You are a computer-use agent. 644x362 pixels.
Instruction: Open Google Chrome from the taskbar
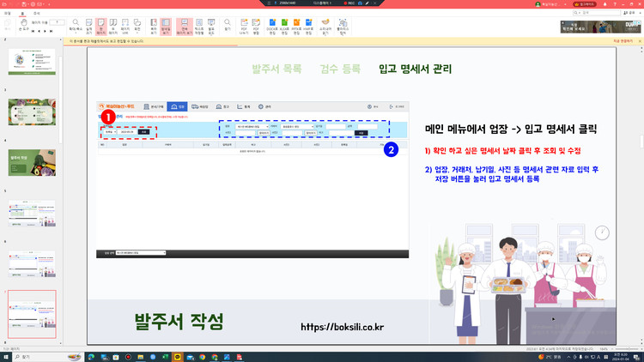click(202, 357)
